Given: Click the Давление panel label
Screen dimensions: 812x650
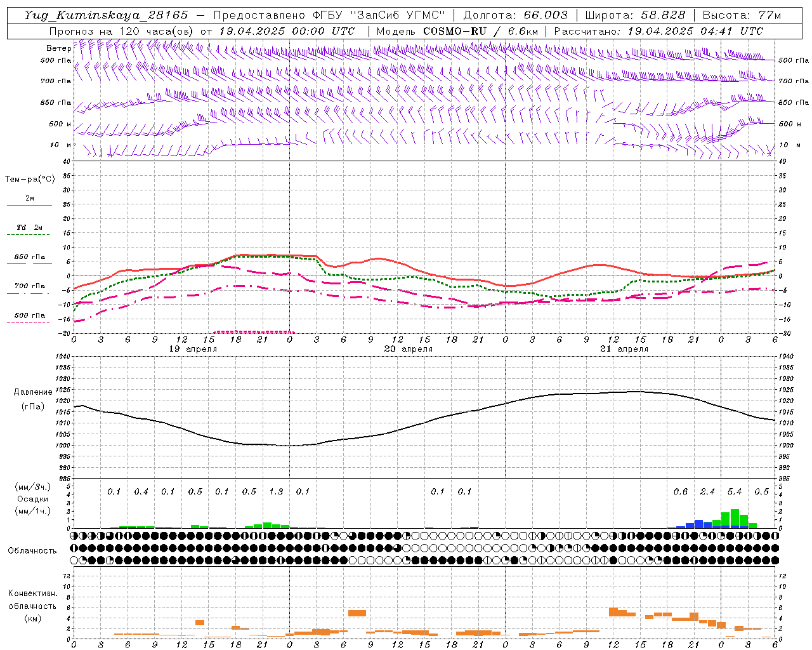Looking at the screenshot, I should click(x=33, y=392).
